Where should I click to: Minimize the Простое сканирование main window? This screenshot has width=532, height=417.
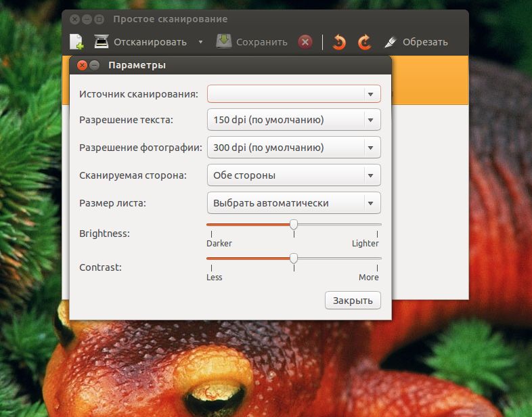[87, 20]
